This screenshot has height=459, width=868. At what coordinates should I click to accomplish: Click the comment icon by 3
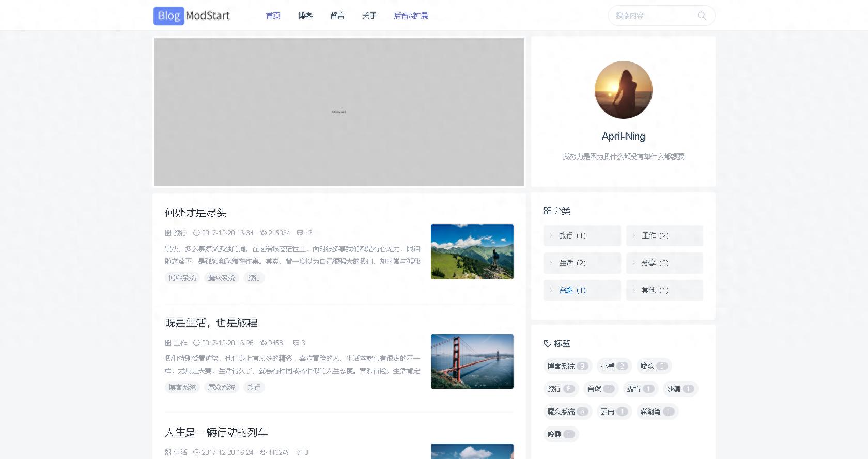(x=296, y=343)
